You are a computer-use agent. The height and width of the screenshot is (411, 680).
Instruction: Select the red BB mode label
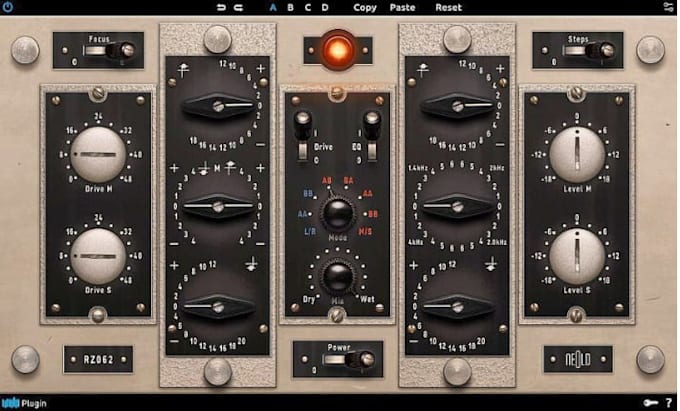tap(373, 214)
